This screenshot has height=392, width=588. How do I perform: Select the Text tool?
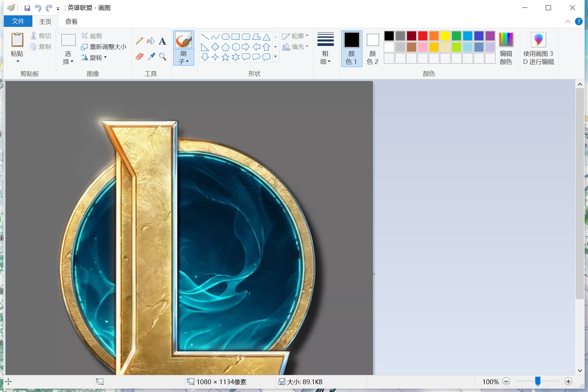(x=163, y=41)
